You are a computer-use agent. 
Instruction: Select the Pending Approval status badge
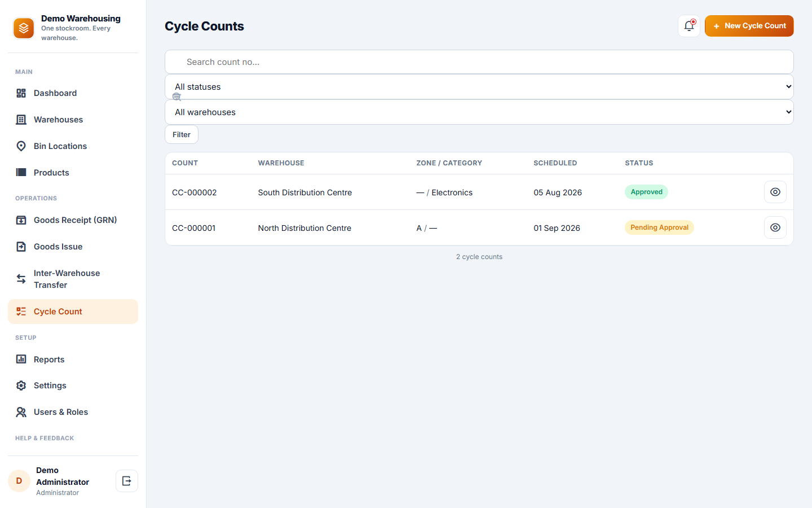(659, 227)
